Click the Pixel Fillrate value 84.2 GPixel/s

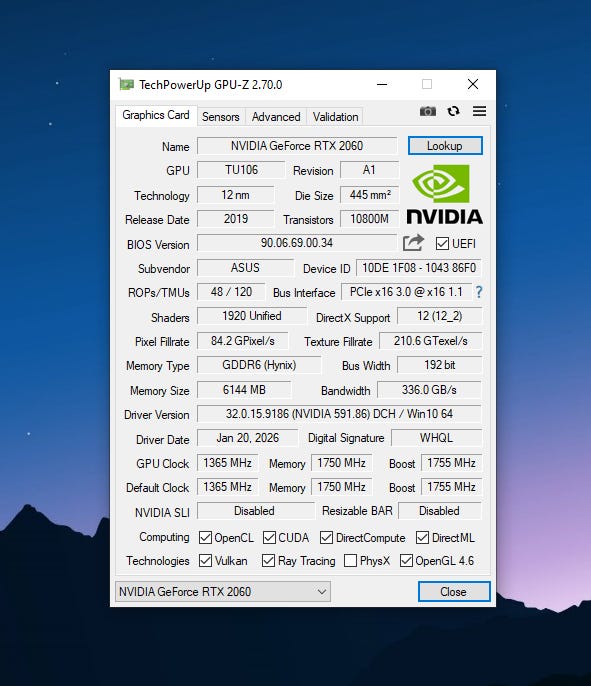pos(243,341)
